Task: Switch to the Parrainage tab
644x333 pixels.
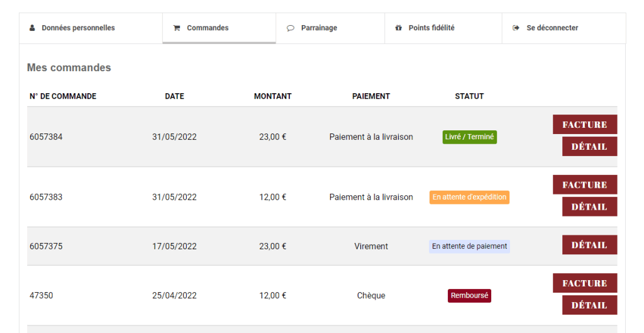Action: [330, 28]
